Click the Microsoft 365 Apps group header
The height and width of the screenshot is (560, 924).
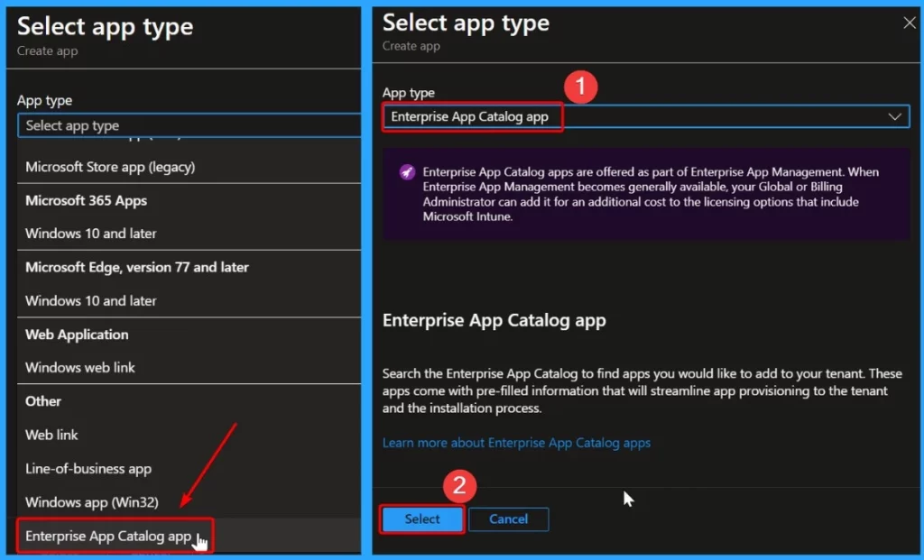click(x=86, y=200)
